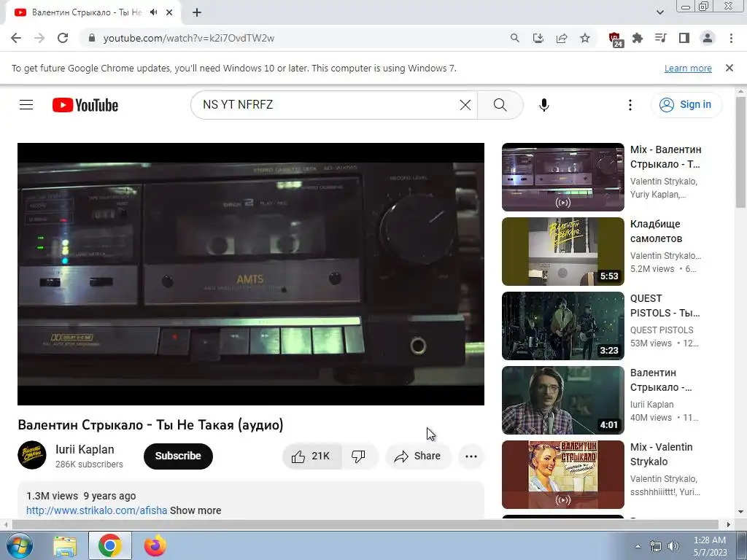The height and width of the screenshot is (560, 747).
Task: Bookmark this tab with star icon
Action: point(585,38)
